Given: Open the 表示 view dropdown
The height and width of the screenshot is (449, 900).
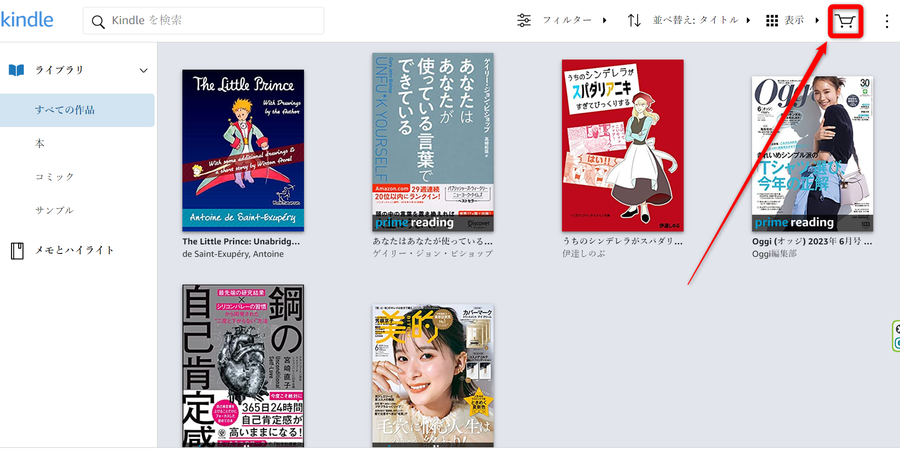Looking at the screenshot, I should [x=802, y=21].
